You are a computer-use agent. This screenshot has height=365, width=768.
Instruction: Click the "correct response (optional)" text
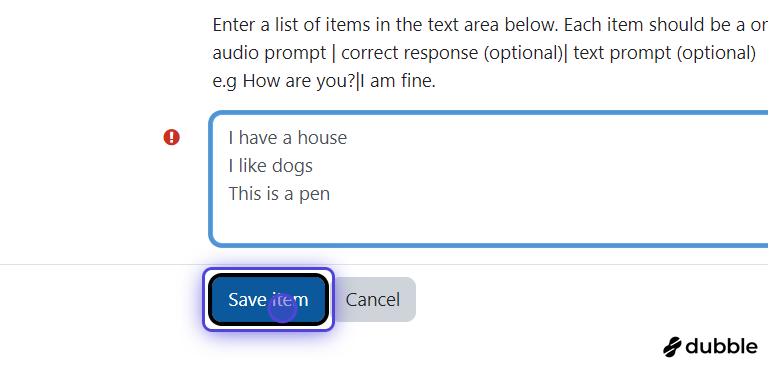452,53
